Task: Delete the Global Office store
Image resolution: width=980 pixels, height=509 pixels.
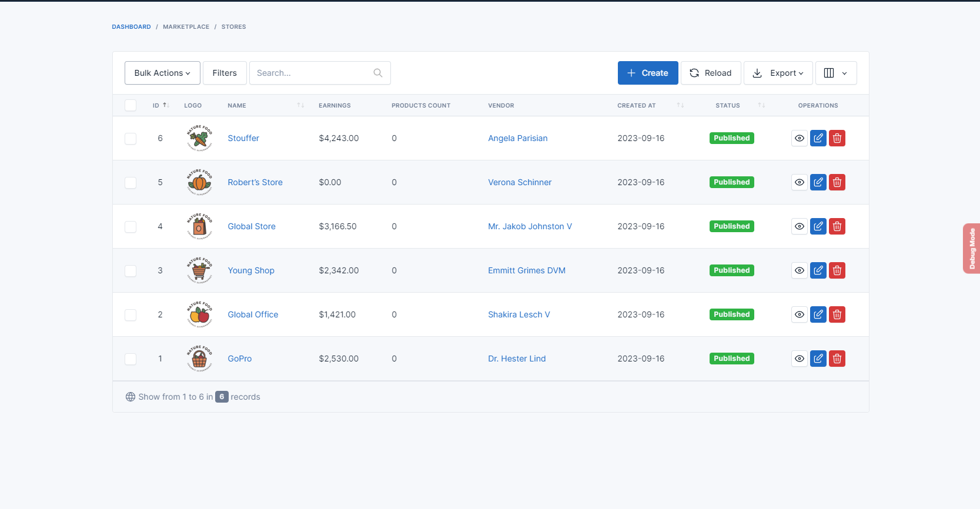Action: (837, 314)
